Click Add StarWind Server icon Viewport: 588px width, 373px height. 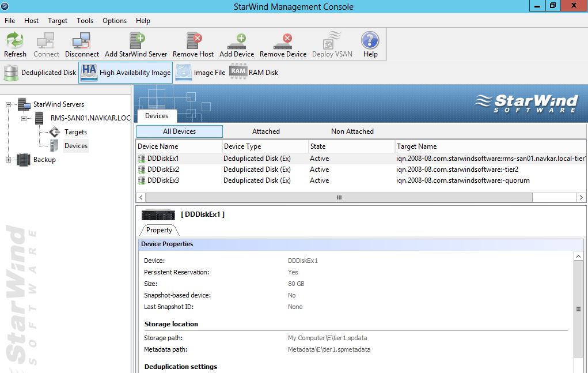[137, 40]
